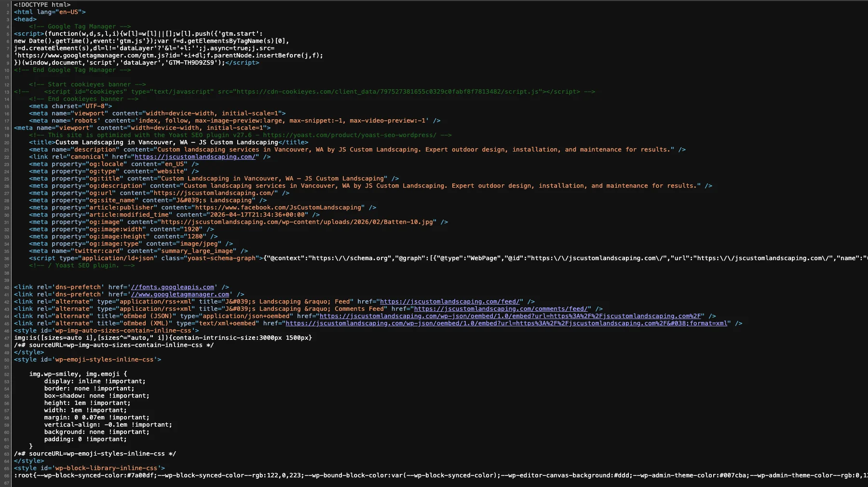The height and width of the screenshot is (487, 868).
Task: Click the og:url meta line
Action: coord(159,193)
